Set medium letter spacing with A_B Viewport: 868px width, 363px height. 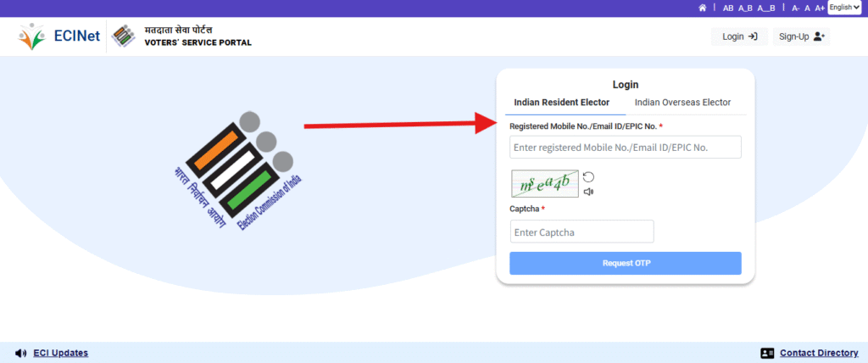(745, 8)
